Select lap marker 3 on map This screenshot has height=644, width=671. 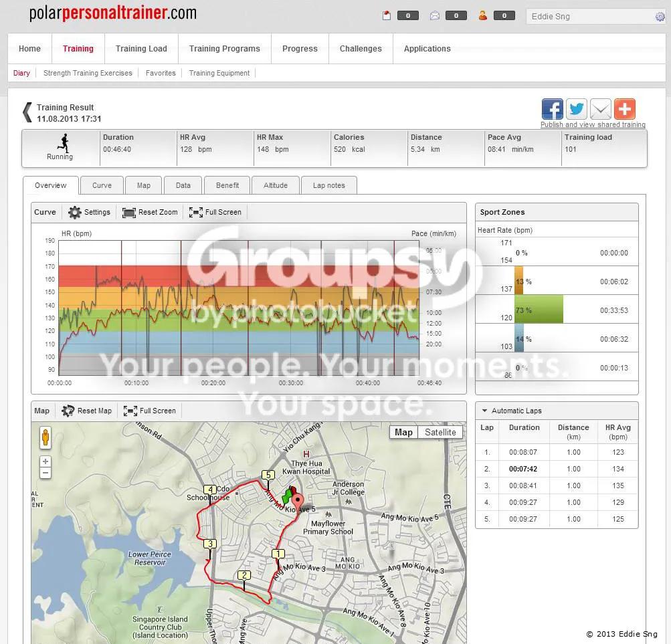pos(209,544)
